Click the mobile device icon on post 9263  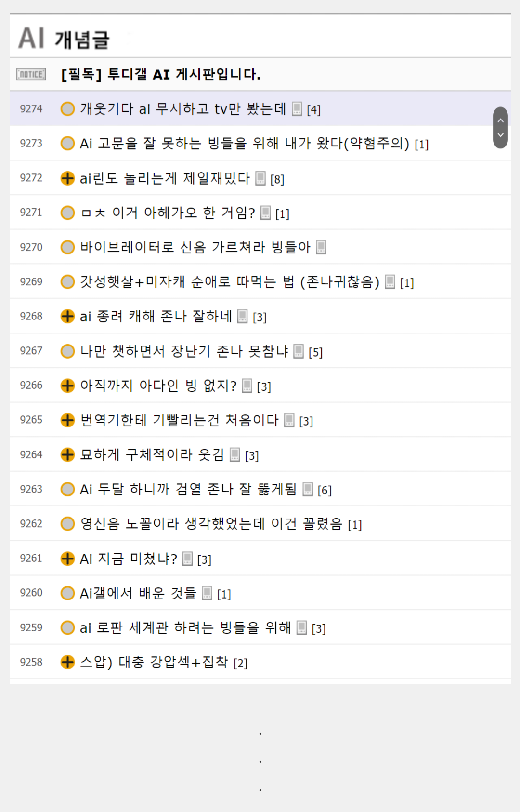pos(308,489)
